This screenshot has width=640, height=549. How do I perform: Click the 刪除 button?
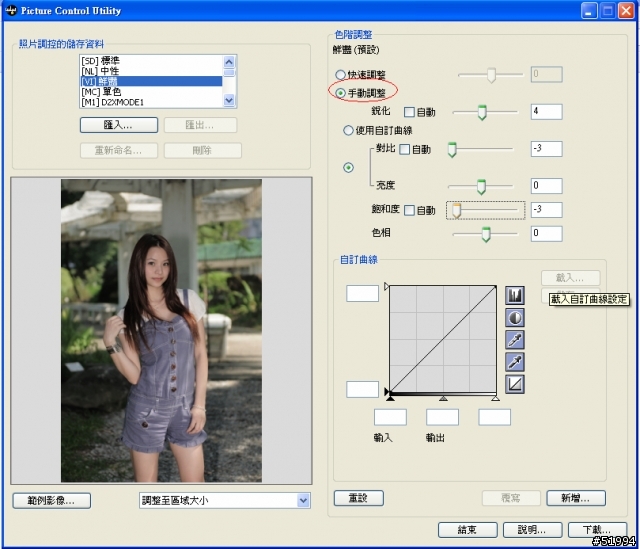202,150
